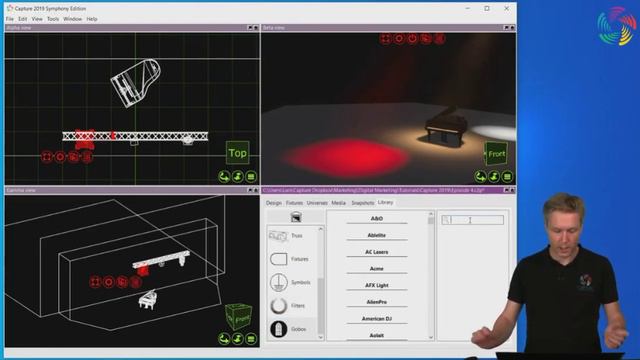Click red four-arrow move icon in Alpha view
Screen dimensions: 640x360
[47, 157]
